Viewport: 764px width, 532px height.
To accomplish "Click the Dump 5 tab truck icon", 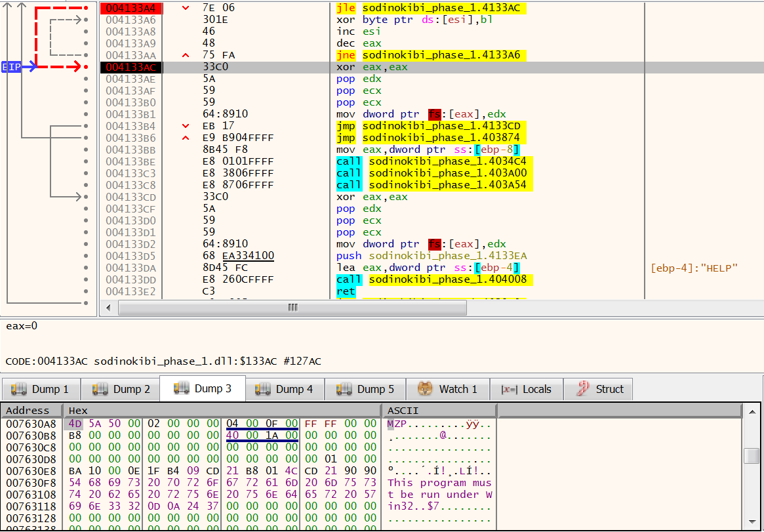I will (344, 389).
